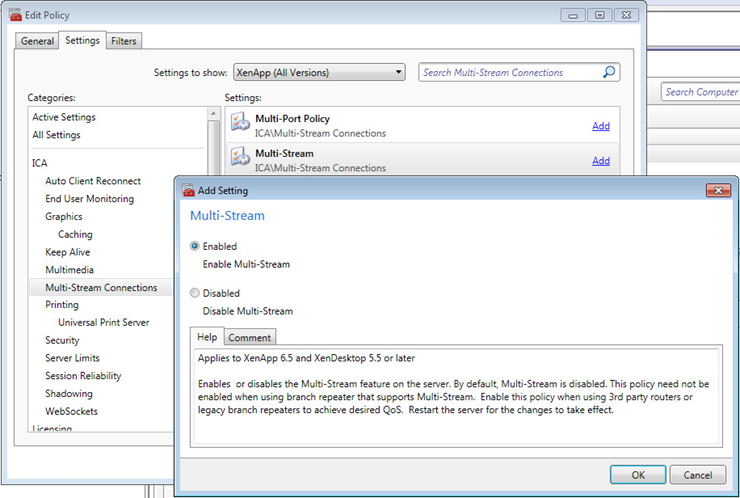The height and width of the screenshot is (498, 740).
Task: Switch to the Settings tab
Action: pos(83,40)
